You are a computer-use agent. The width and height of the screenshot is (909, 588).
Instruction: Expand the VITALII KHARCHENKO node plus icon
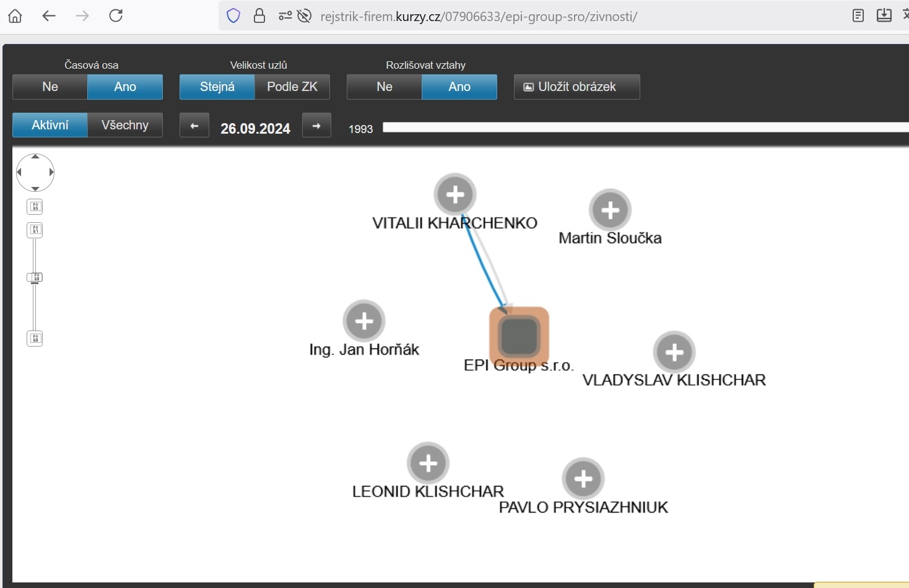[x=455, y=195]
